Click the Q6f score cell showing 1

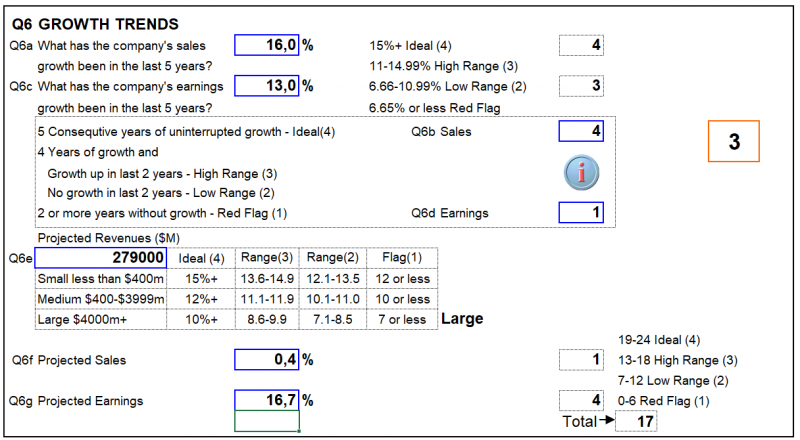(x=581, y=360)
